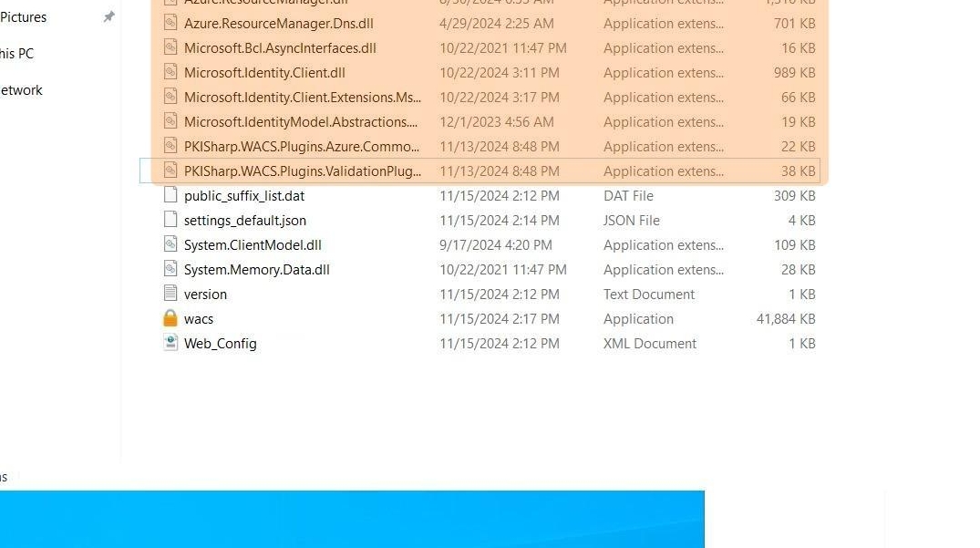Select PKISharp.WACS.Plugins.Azure.Commo file name
Viewport: 980px width, 548px height.
(x=302, y=147)
